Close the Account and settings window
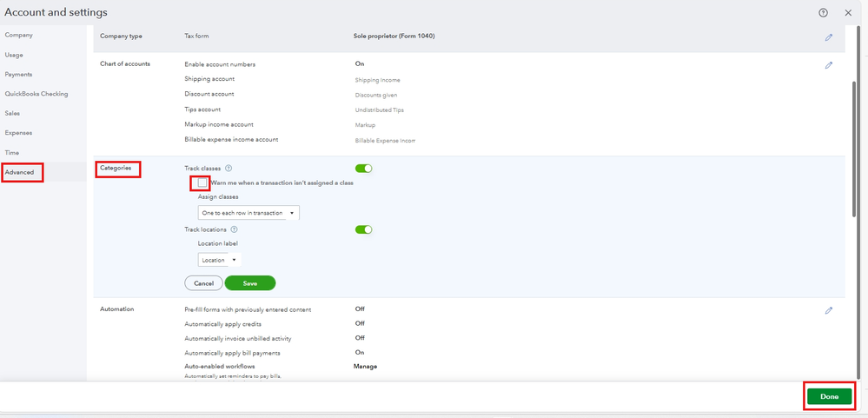 click(x=848, y=13)
